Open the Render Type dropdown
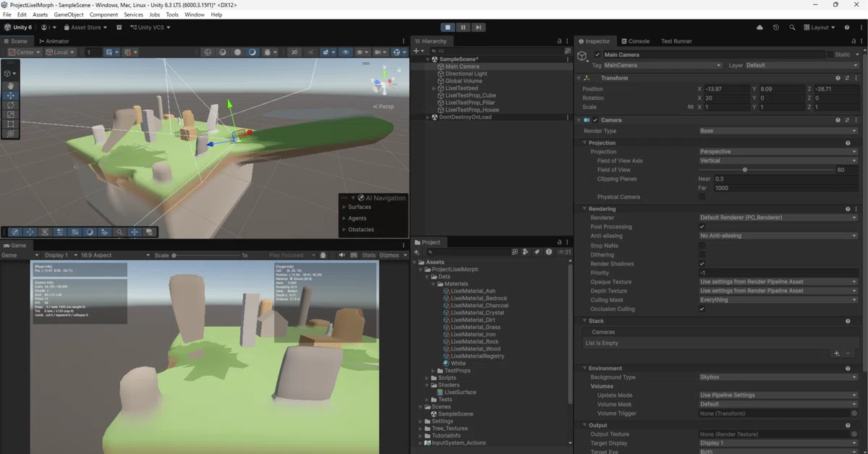Viewport: 868px width, 454px height. [x=779, y=131]
